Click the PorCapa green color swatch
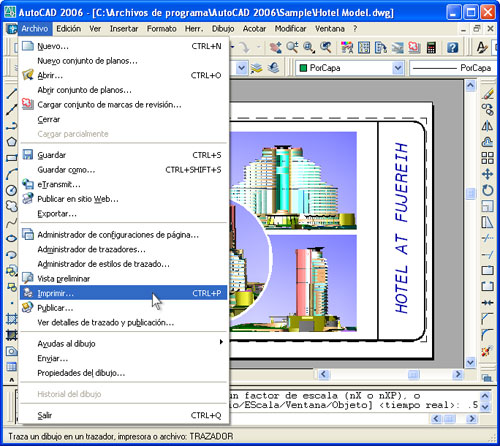The image size is (500, 446). click(303, 68)
